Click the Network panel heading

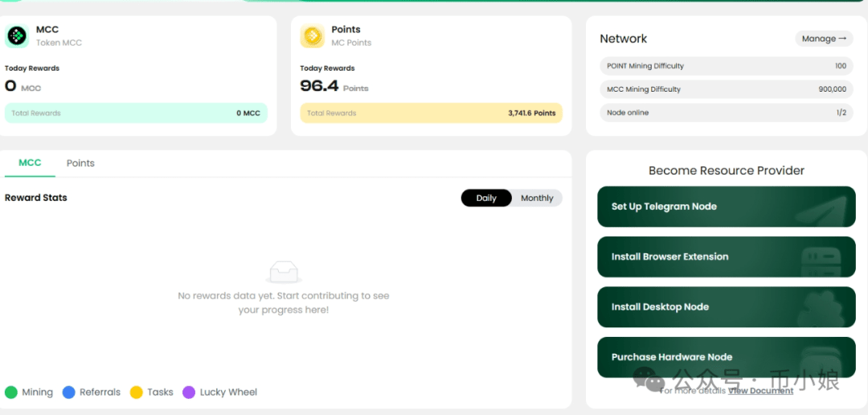point(624,39)
